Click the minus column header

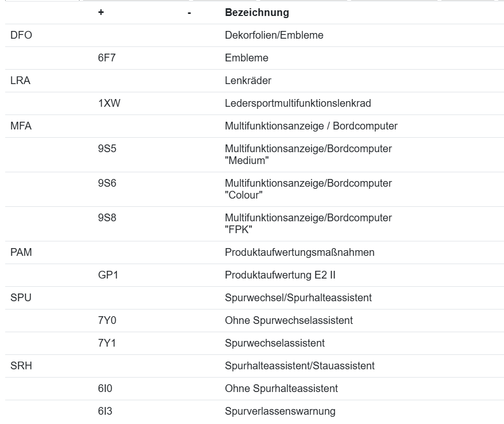coord(190,13)
